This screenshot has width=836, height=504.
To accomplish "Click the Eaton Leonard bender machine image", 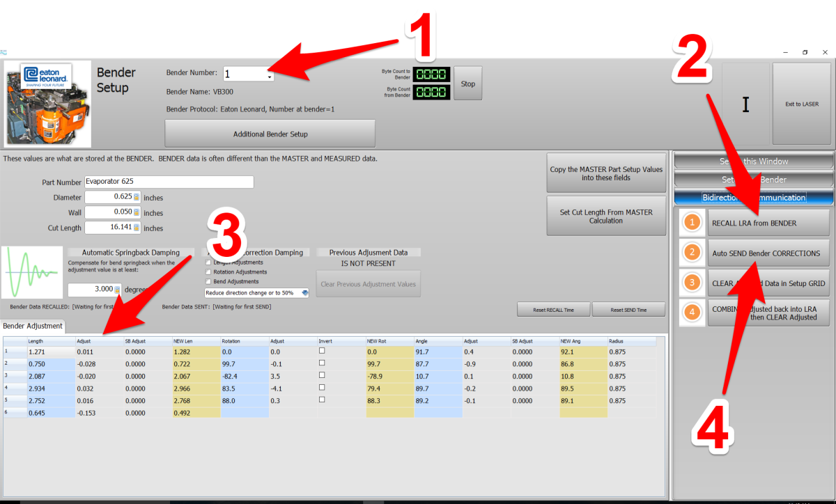I will point(47,104).
